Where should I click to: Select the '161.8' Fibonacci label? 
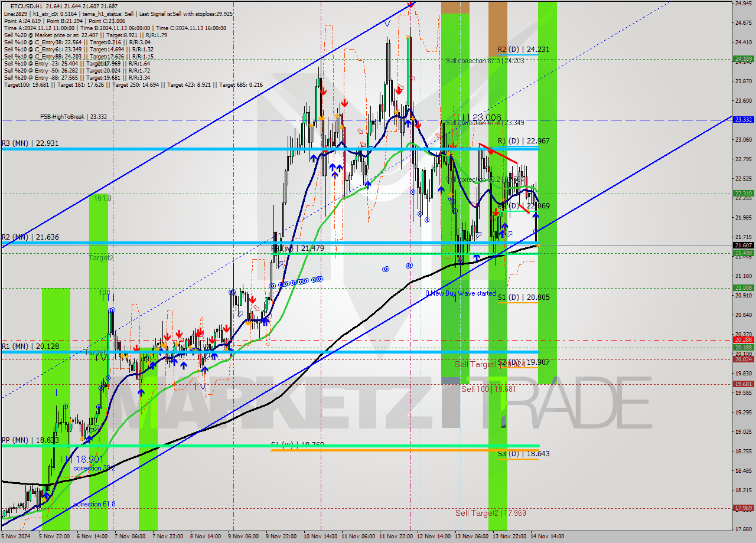coord(103,198)
